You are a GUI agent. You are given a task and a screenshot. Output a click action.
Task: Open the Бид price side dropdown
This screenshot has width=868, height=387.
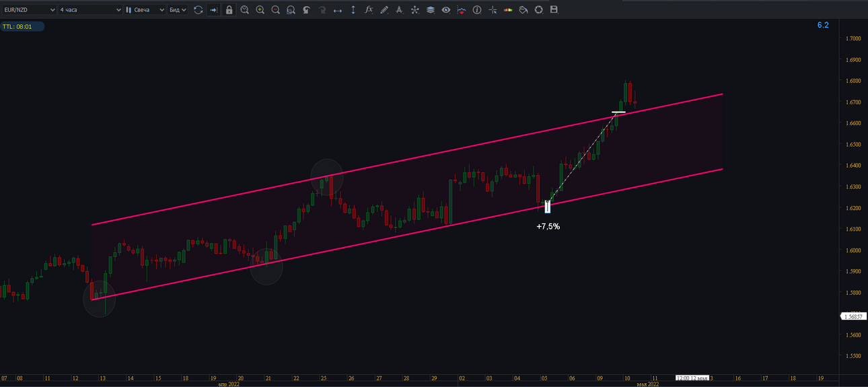[178, 9]
